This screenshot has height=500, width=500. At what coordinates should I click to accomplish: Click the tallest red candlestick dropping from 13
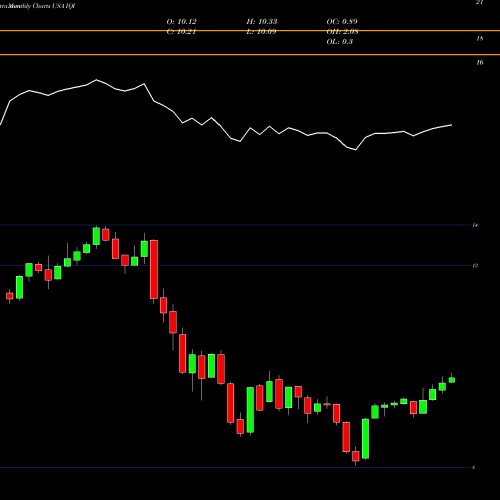coord(154,269)
